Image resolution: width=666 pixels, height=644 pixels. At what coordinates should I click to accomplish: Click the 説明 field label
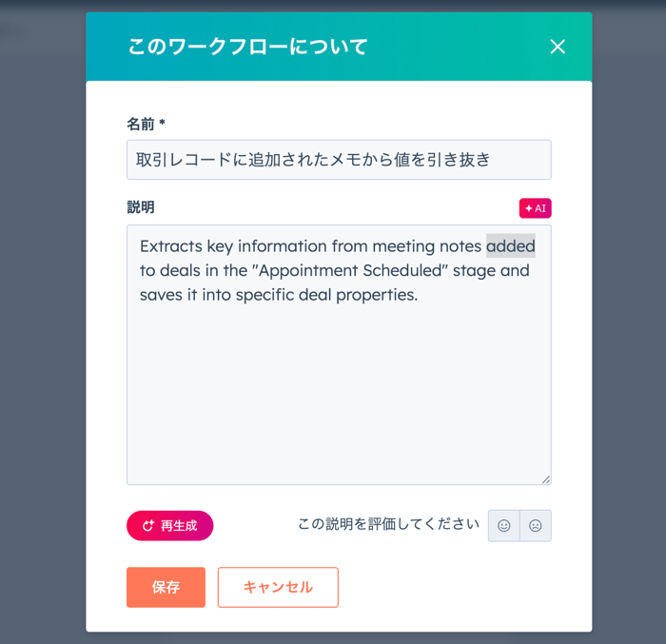pos(141,207)
